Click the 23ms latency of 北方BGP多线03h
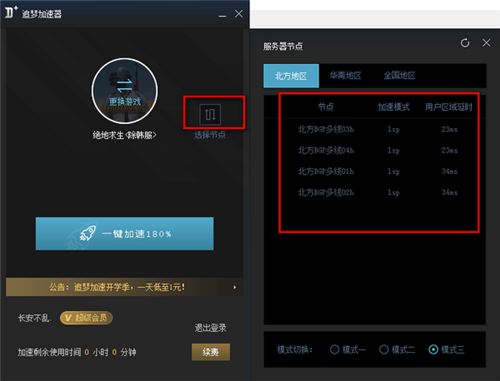The image size is (500, 381). (449, 129)
